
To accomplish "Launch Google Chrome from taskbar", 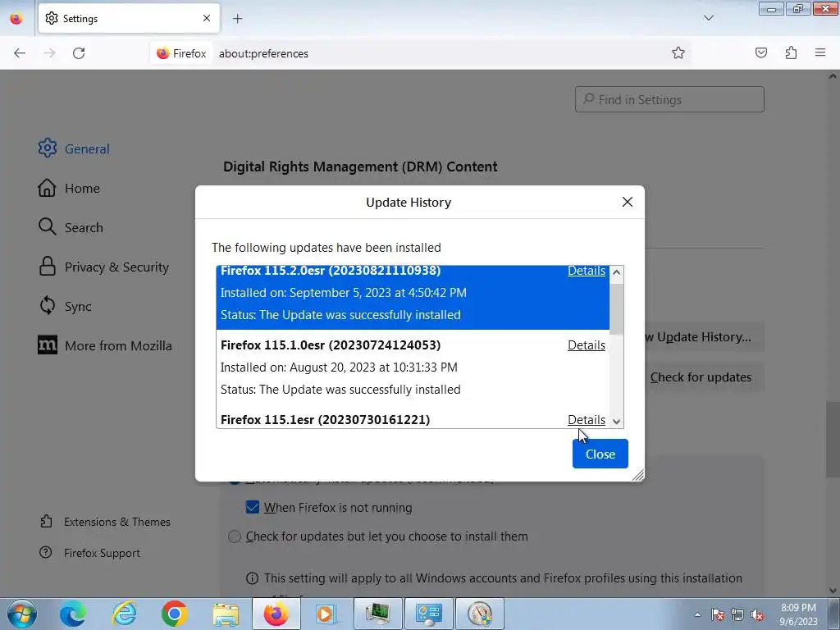I will [x=174, y=614].
